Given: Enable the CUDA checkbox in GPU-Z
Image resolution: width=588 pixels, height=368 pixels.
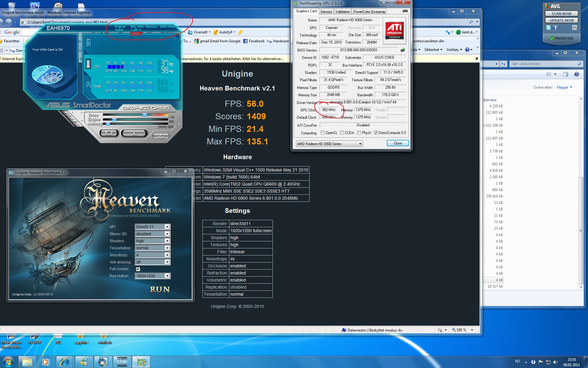Looking at the screenshot, I should (342, 133).
